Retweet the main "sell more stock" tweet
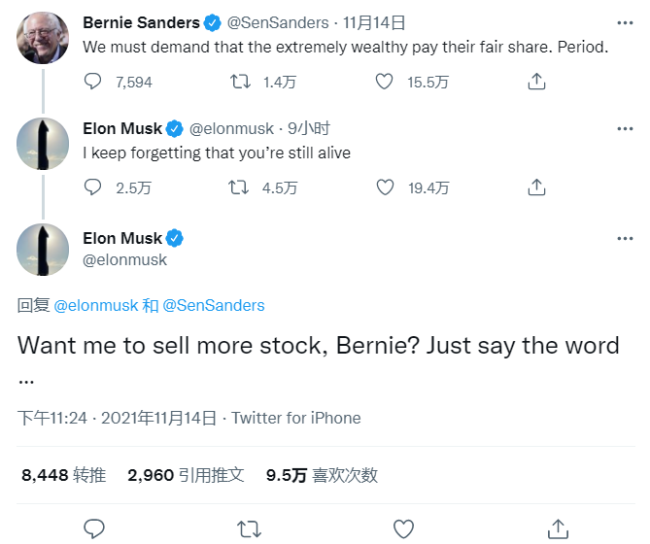Viewport: 650px width, 544px height. point(248,527)
